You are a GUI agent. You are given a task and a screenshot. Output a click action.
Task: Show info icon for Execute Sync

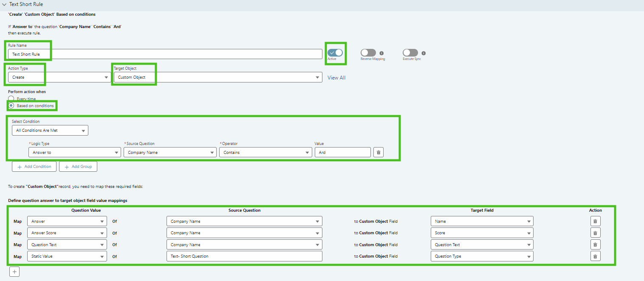tap(424, 53)
